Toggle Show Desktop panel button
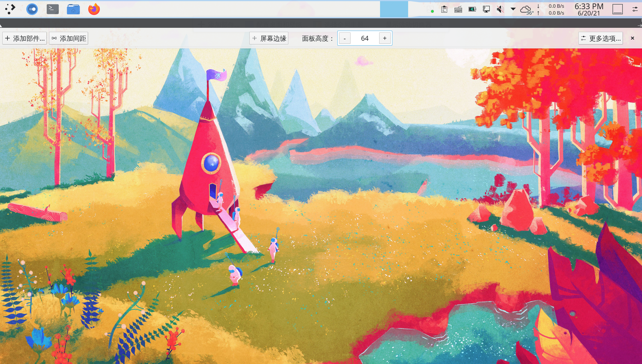Image resolution: width=642 pixels, height=364 pixels. tap(618, 9)
